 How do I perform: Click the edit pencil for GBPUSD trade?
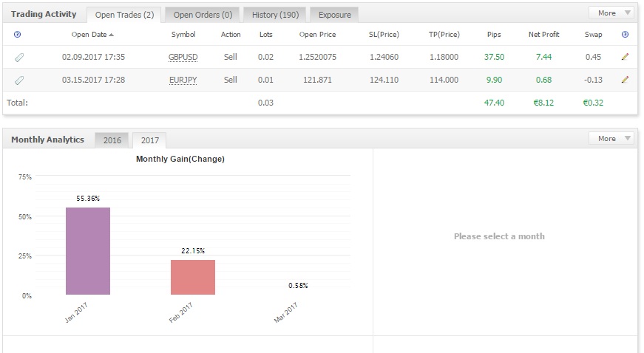click(x=625, y=57)
